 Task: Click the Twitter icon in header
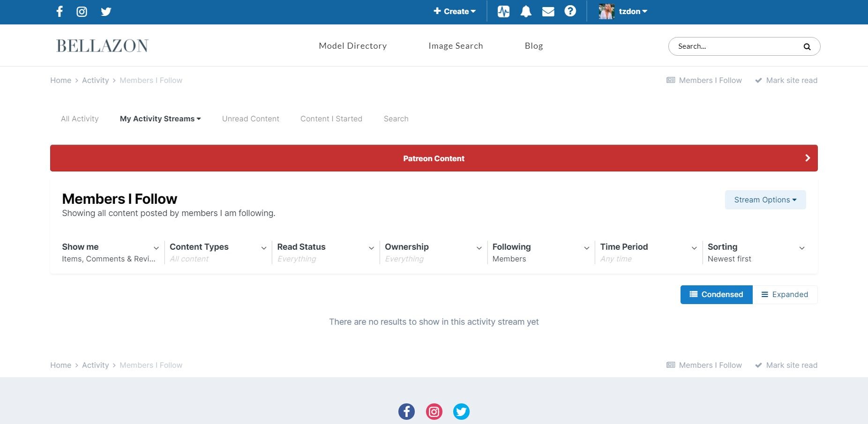click(x=106, y=12)
